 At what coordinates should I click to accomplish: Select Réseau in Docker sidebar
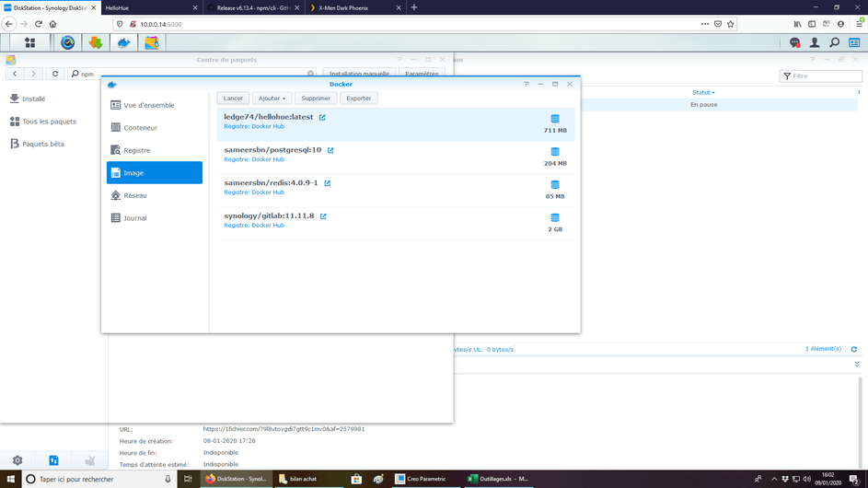point(155,195)
